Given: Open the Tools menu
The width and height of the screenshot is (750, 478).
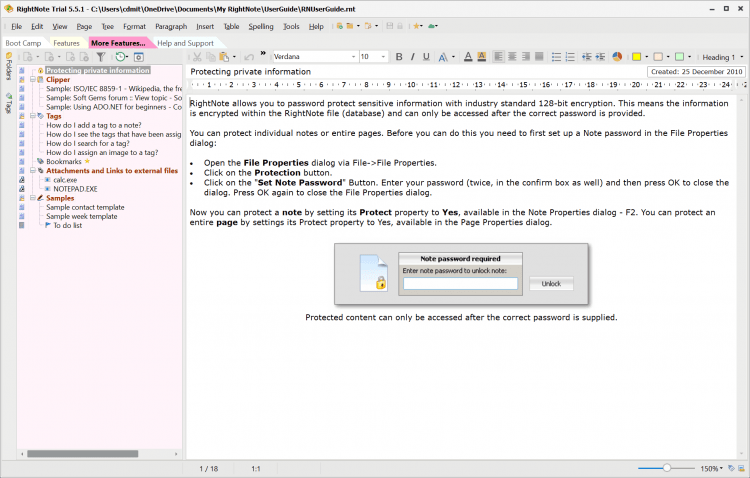Looking at the screenshot, I should coord(291,26).
